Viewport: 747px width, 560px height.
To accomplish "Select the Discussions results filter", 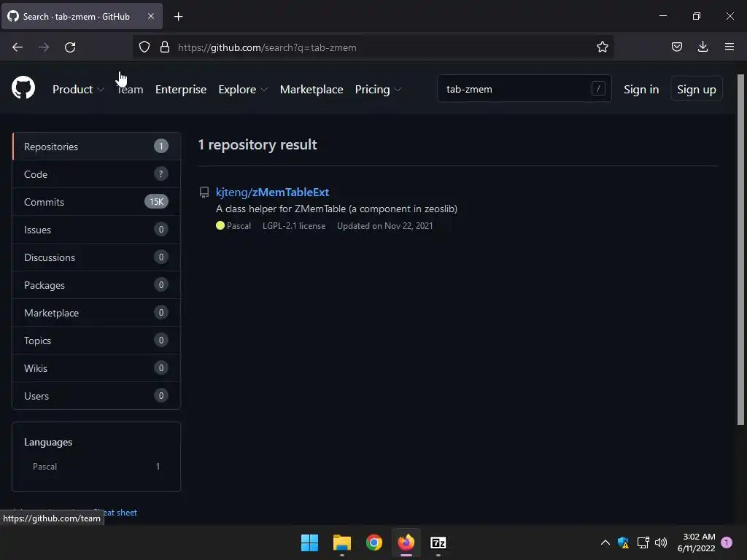I will 96,257.
